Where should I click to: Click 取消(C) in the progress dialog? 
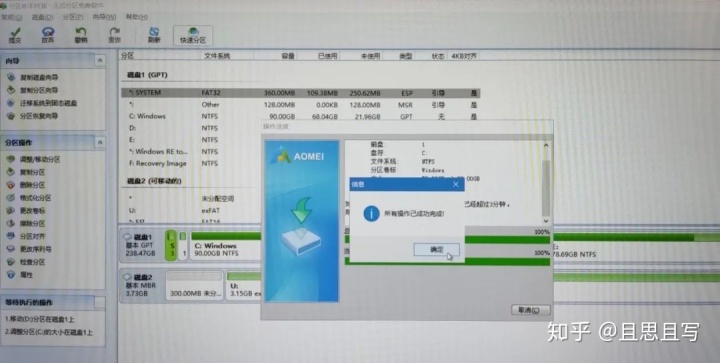coord(531,310)
